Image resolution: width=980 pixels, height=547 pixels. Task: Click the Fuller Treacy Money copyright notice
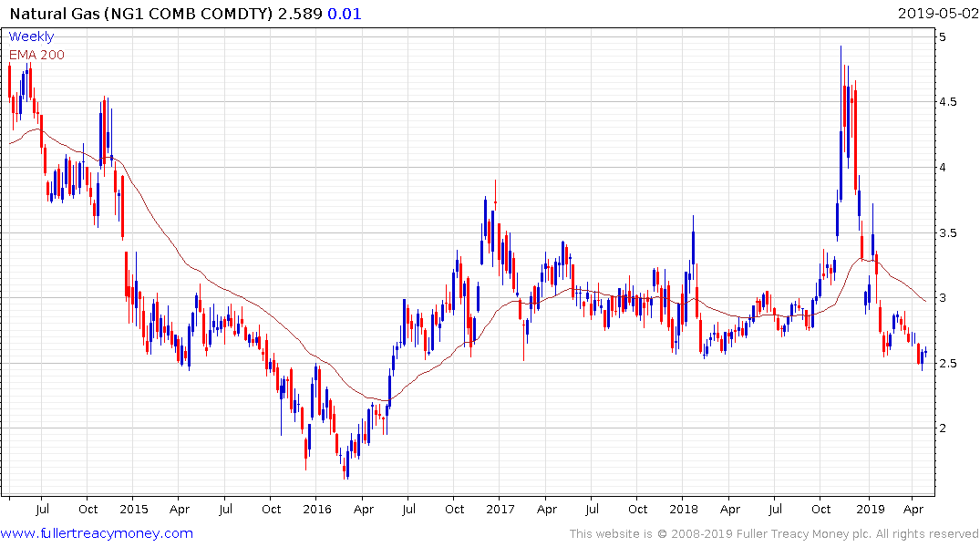[x=774, y=533]
